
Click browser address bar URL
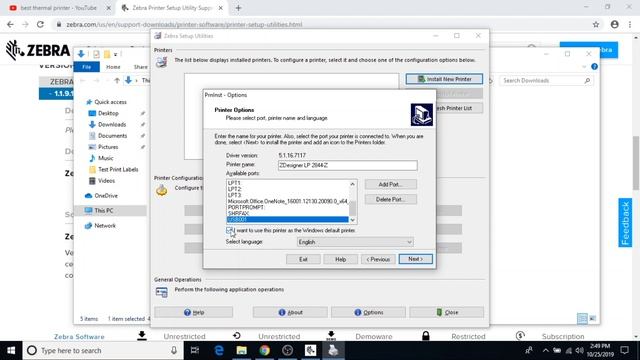(184, 24)
